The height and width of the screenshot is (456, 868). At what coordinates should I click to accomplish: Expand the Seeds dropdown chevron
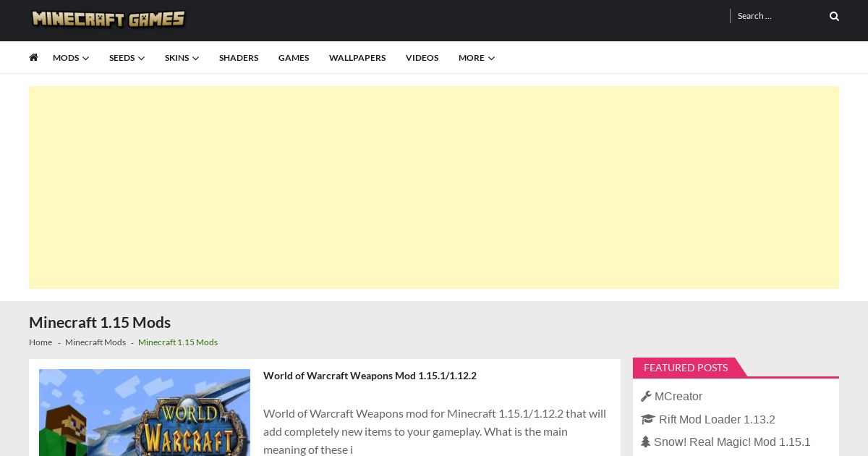(141, 58)
